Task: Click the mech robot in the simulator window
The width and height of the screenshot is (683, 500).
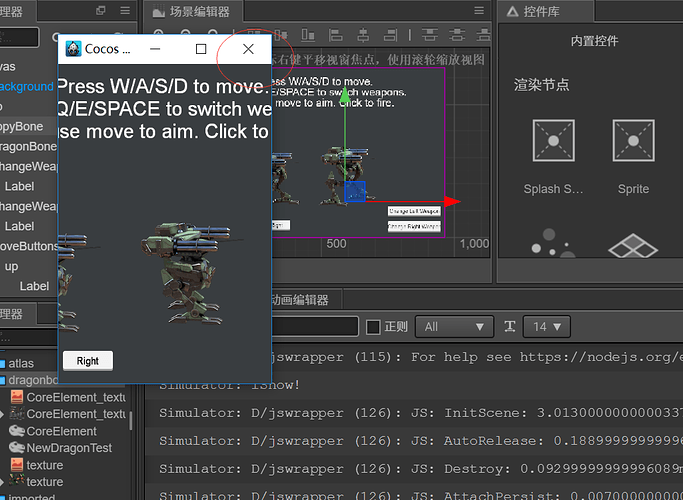Action: [x=187, y=274]
